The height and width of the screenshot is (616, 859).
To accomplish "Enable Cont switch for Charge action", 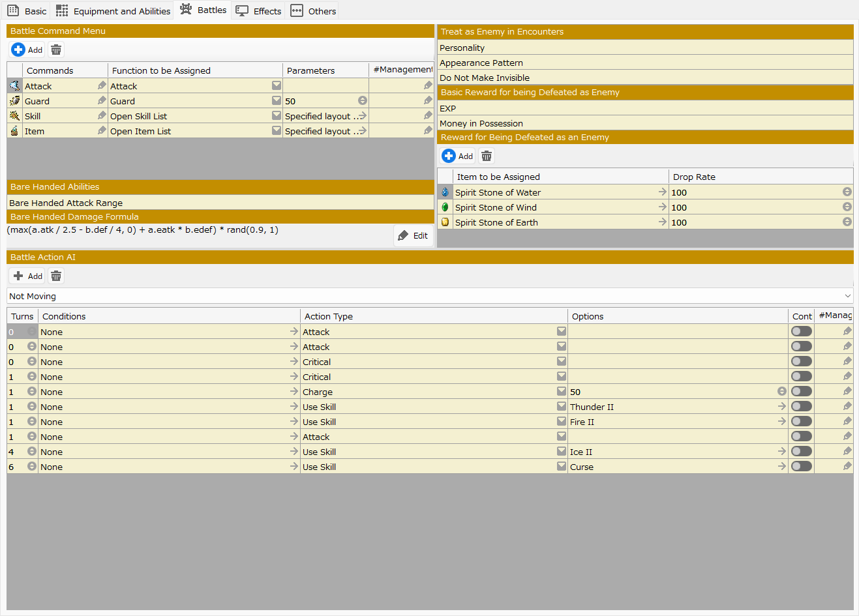I will (x=801, y=392).
